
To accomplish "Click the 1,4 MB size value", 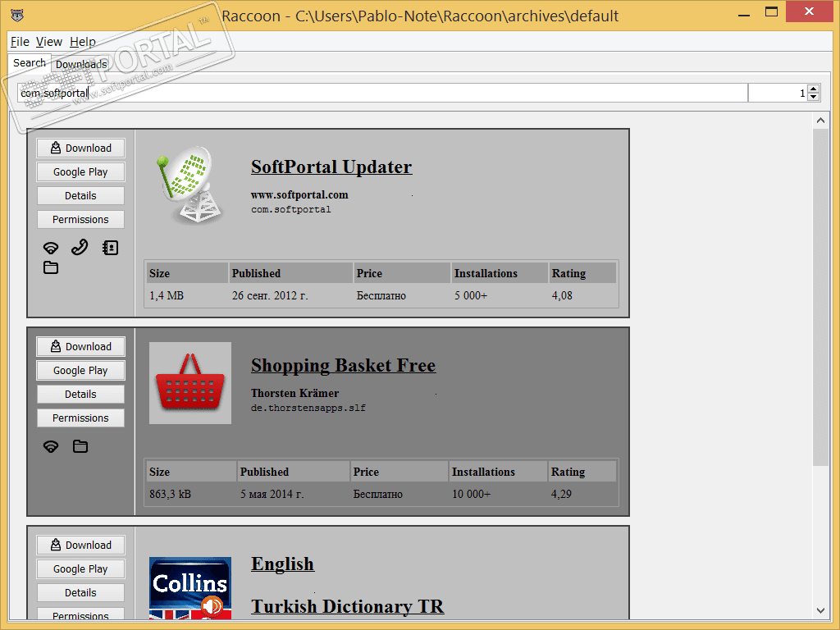I will click(x=167, y=295).
